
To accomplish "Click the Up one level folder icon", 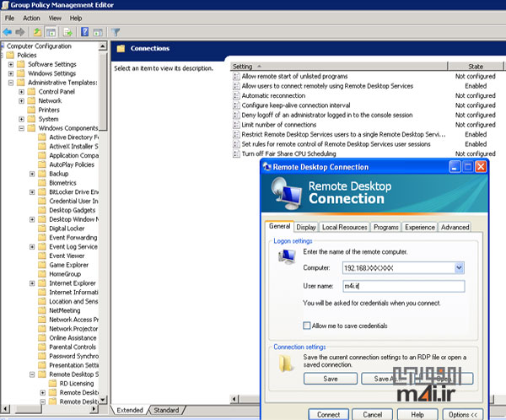I will [x=37, y=32].
